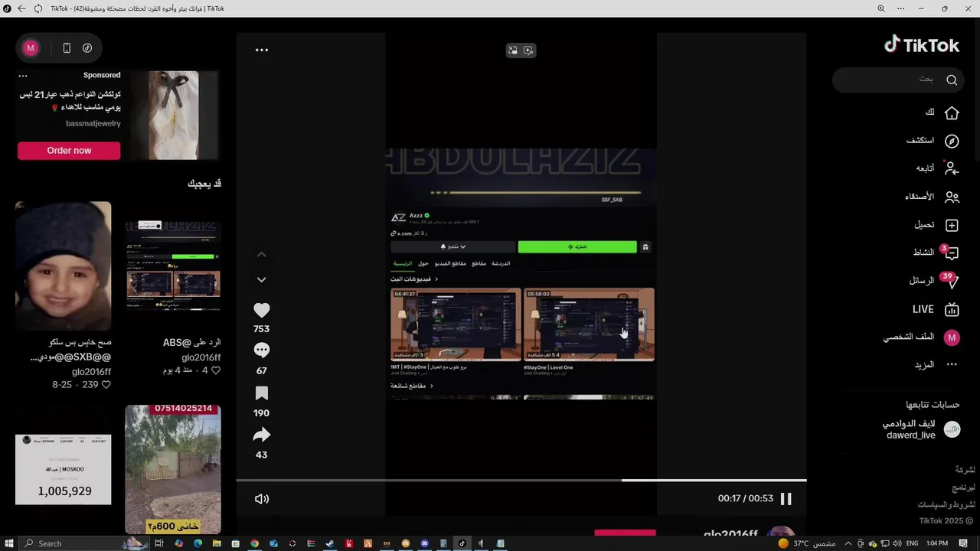Click the like heart under child video
Image resolution: width=980 pixels, height=551 pixels.
click(x=106, y=385)
